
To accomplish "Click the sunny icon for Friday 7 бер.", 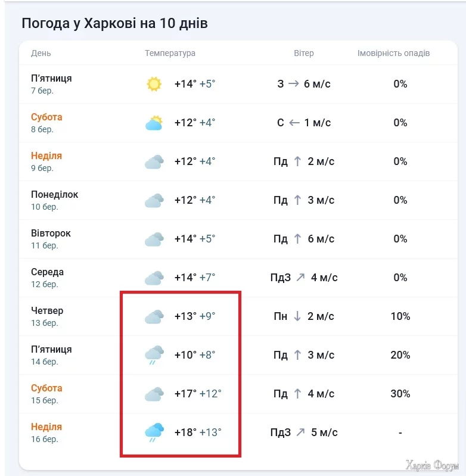I will click(x=154, y=84).
